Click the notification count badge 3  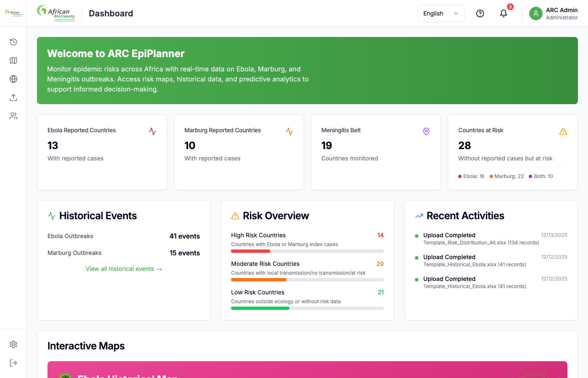510,7
